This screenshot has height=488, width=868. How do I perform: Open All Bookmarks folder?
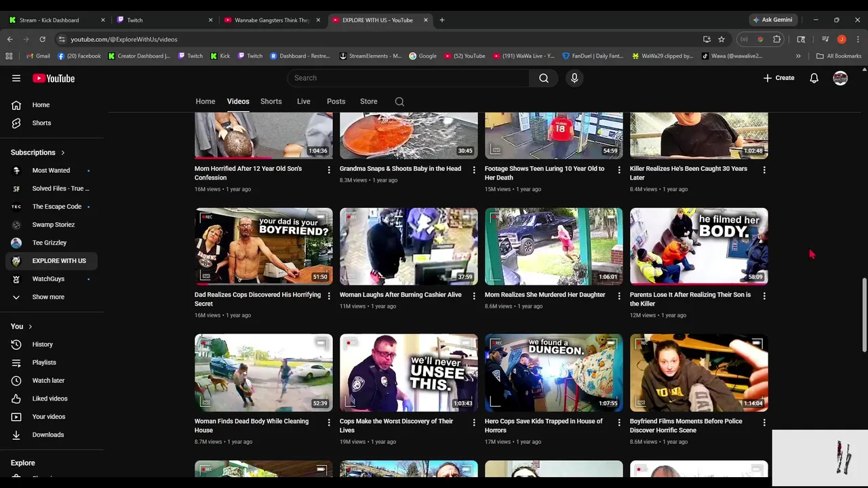tap(839, 56)
